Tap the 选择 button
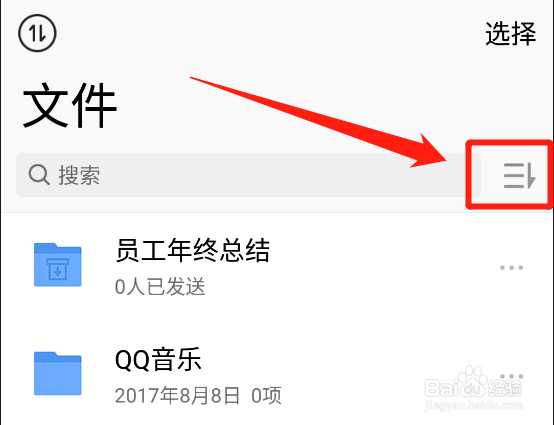 [x=511, y=34]
